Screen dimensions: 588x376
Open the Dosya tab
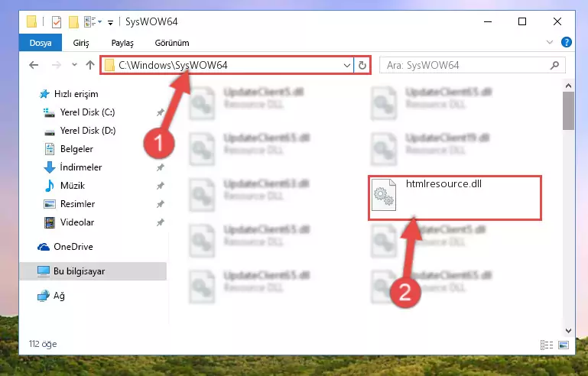(x=41, y=43)
